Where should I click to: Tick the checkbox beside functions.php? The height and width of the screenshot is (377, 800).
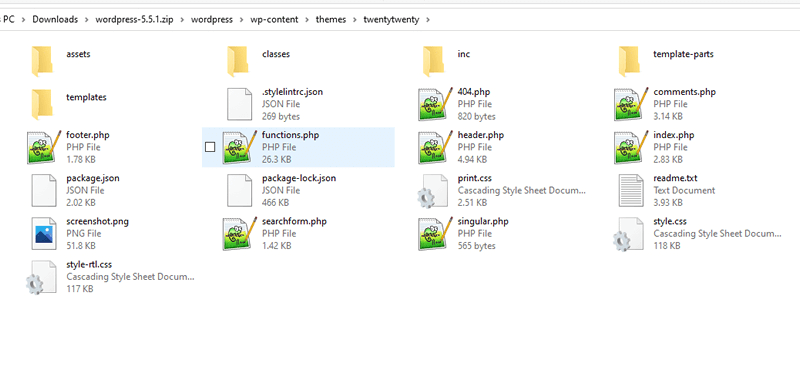click(x=210, y=147)
